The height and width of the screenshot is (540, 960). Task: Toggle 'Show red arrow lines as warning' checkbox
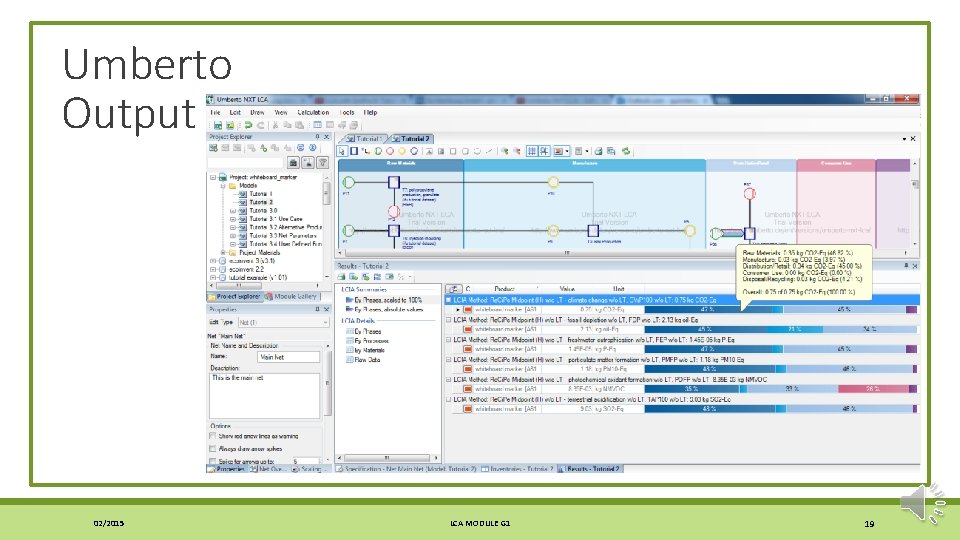pyautogui.click(x=212, y=436)
